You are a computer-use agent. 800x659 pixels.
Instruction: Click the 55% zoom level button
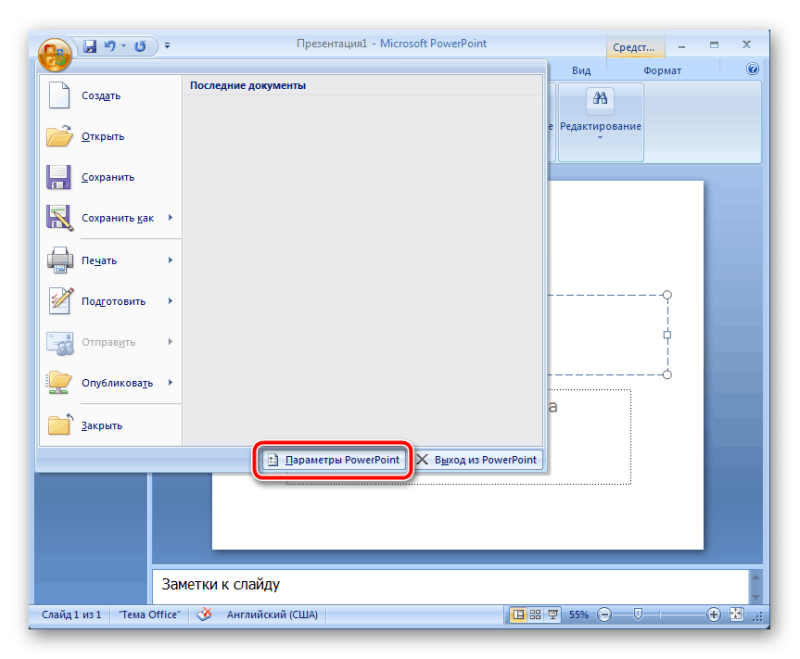[579, 615]
